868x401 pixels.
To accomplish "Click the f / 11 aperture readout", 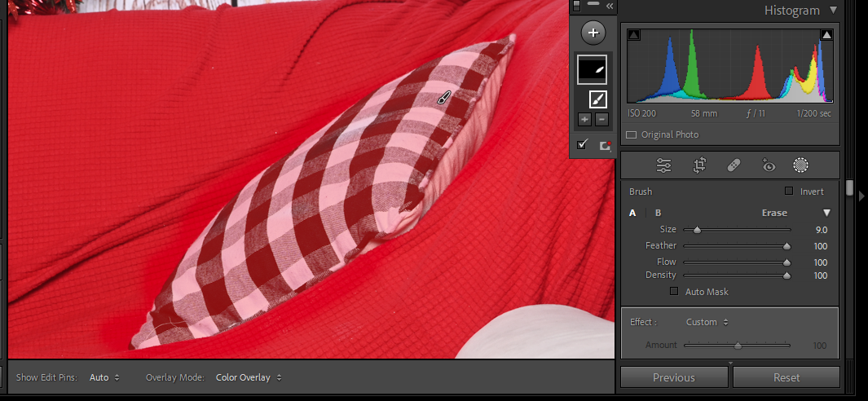I will pos(756,113).
